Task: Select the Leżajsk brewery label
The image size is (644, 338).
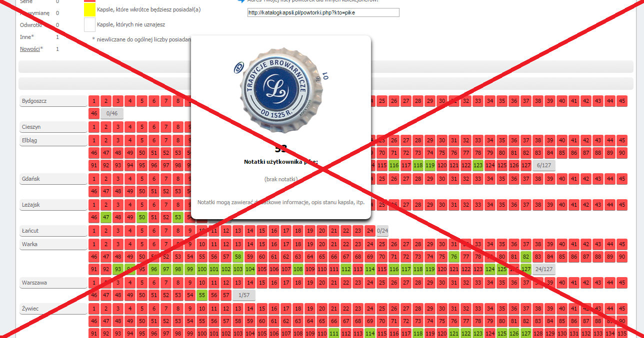Action: [x=53, y=205]
